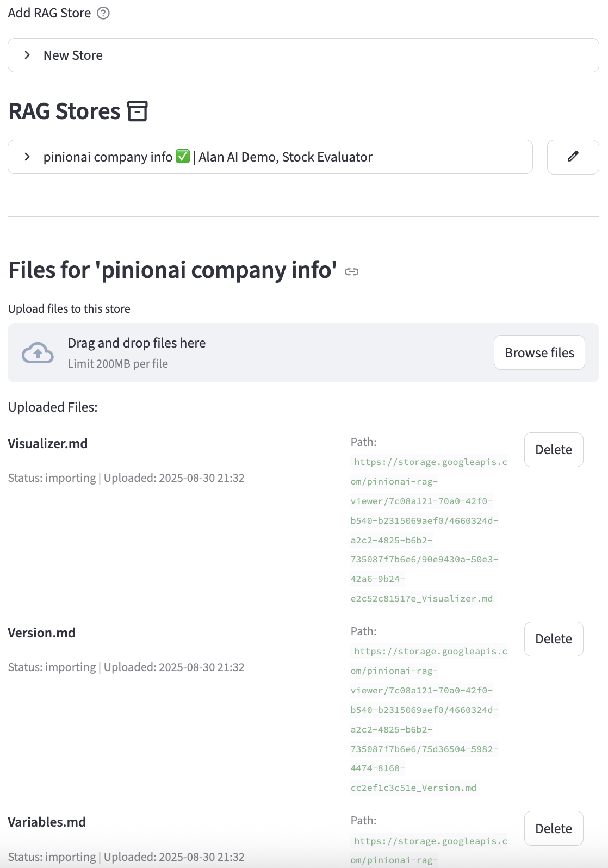Select the Variables.md file name
This screenshot has width=608, height=868.
[47, 822]
